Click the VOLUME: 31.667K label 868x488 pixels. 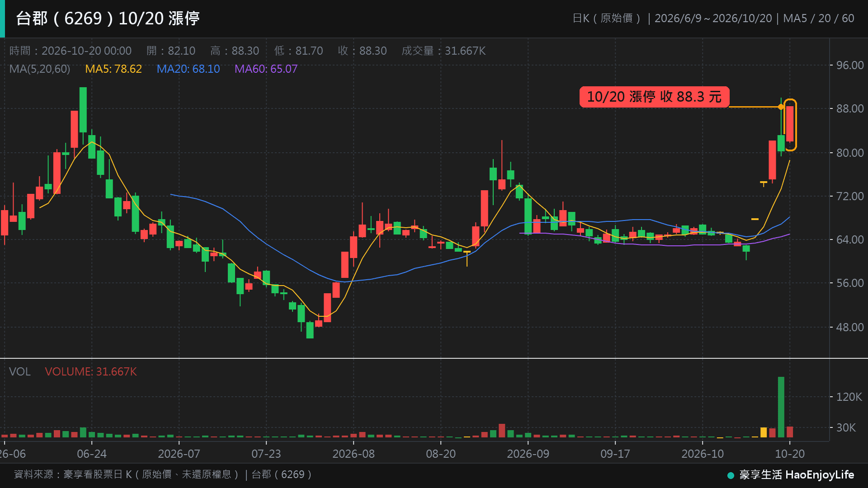pyautogui.click(x=90, y=371)
